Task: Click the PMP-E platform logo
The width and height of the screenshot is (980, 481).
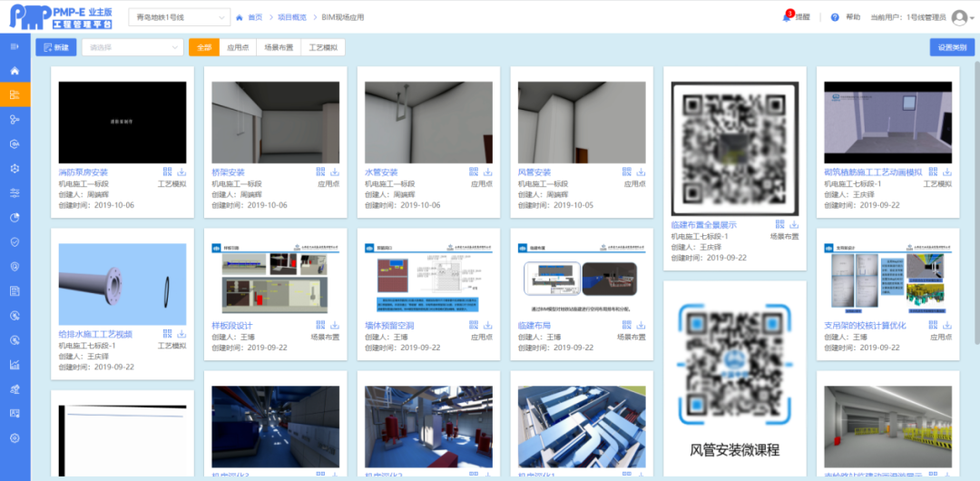Action: (x=64, y=17)
